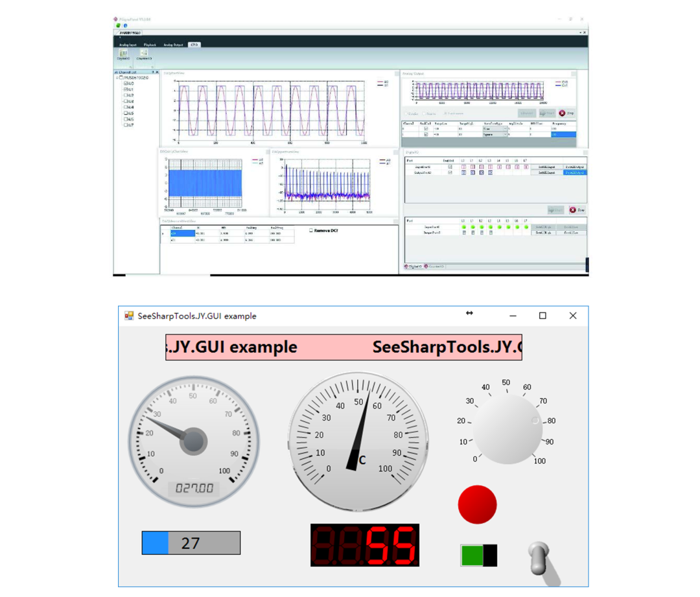
Task: Select the active GPIO ribbon tab
Action: click(194, 45)
